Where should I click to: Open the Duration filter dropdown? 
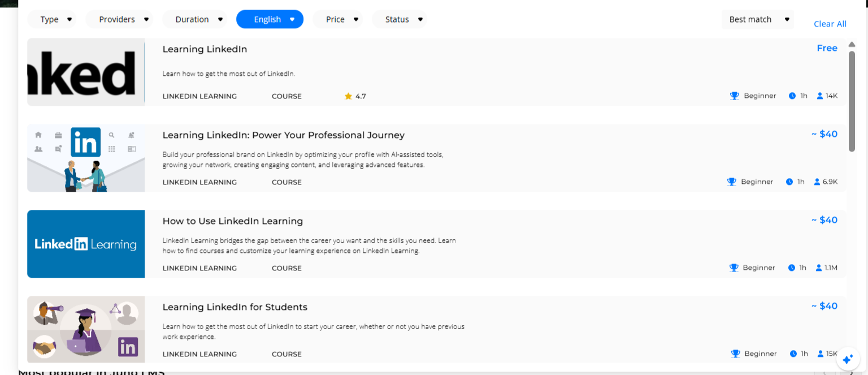194,19
